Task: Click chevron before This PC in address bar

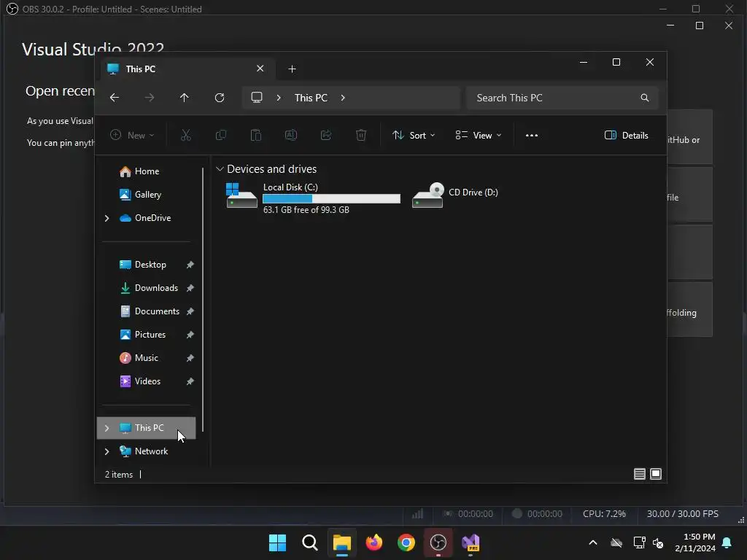Action: 279,98
